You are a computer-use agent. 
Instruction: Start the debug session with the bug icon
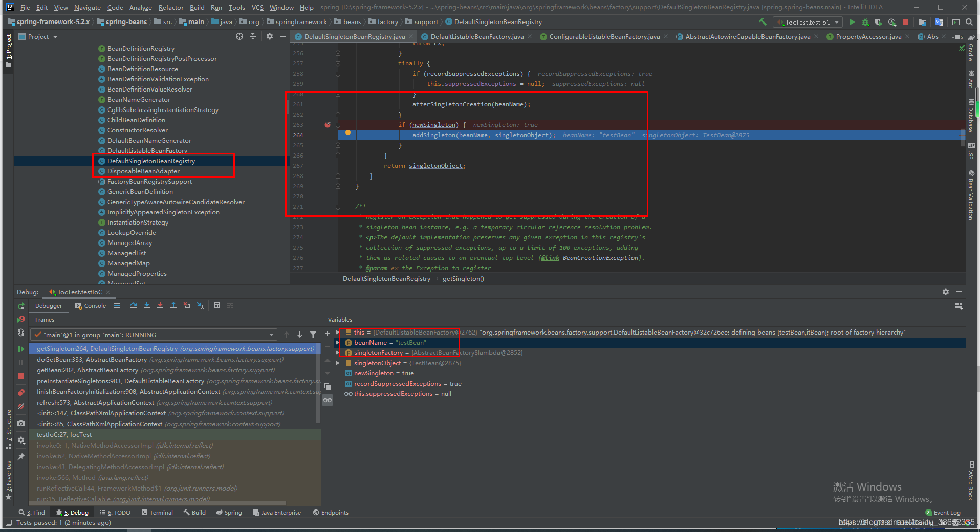865,22
